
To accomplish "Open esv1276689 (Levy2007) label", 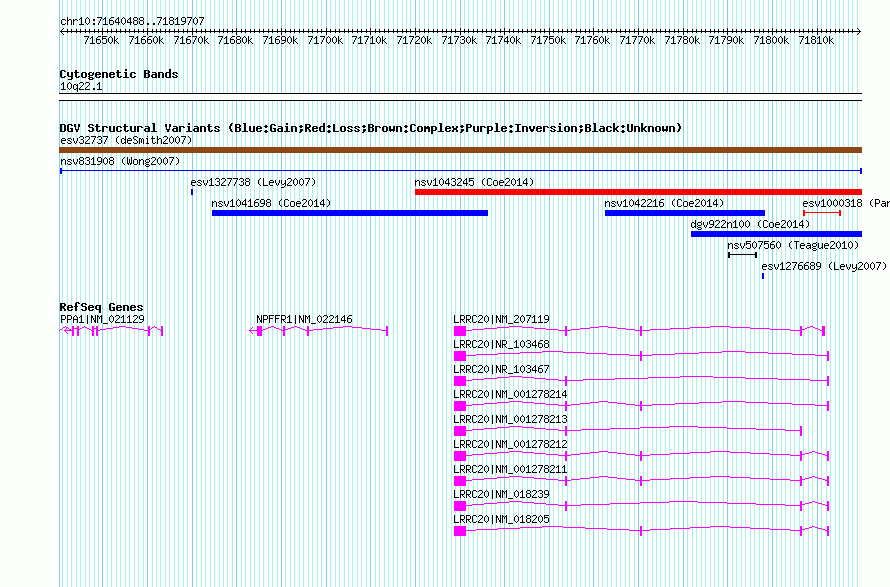I will [824, 266].
